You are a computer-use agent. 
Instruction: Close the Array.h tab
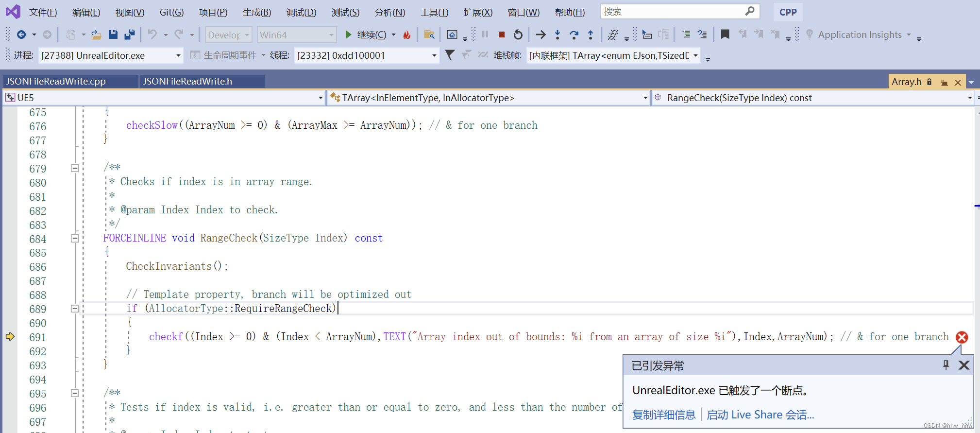pos(958,82)
